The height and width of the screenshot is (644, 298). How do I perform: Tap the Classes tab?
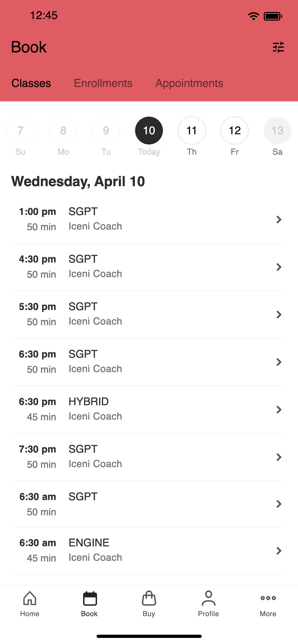[x=31, y=83]
